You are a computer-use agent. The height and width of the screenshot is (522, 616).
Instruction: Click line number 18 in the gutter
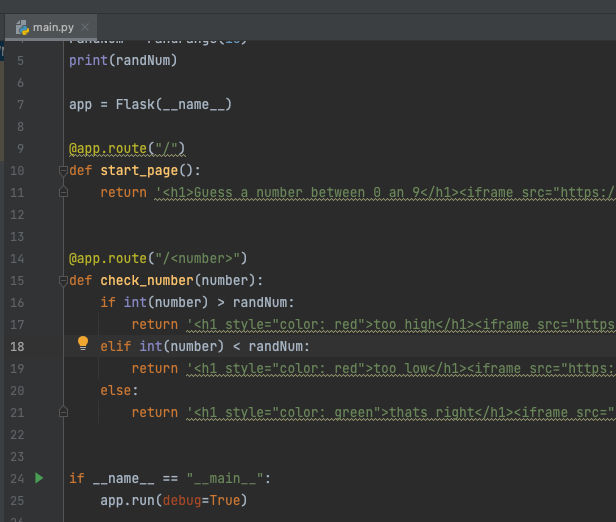pos(17,346)
